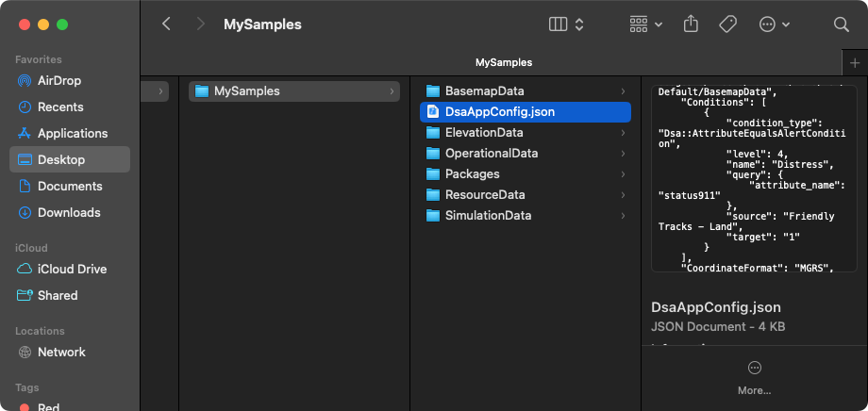Viewport: 868px width, 411px height.
Task: Go forward with the right chevron button
Action: tap(200, 24)
